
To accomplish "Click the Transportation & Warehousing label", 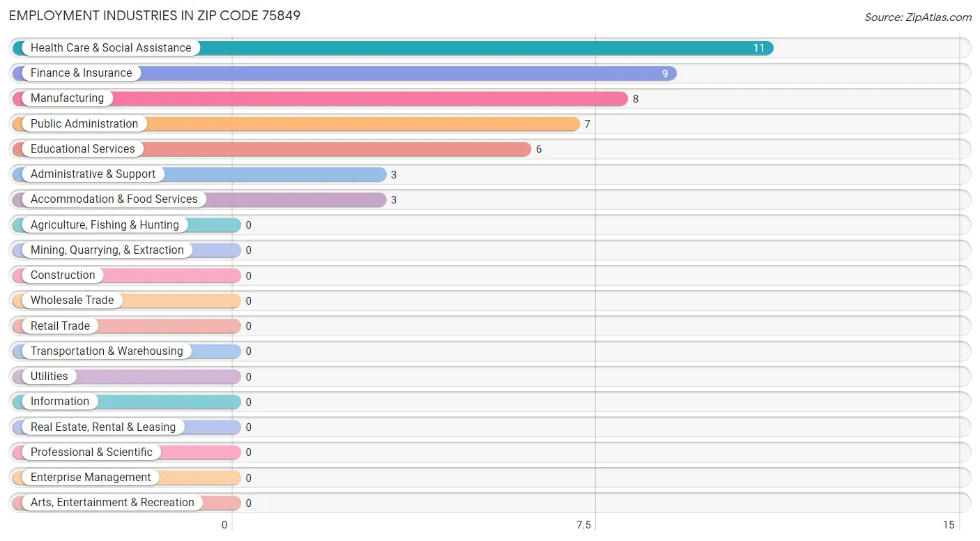I will (107, 351).
